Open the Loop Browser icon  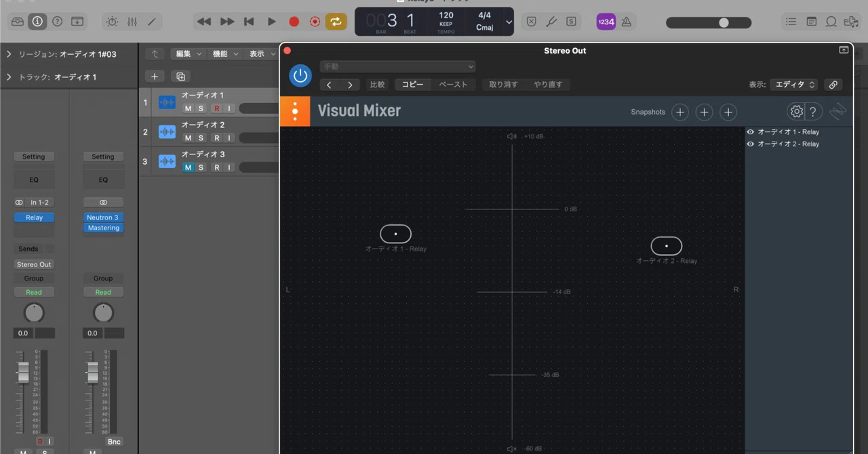coord(831,22)
